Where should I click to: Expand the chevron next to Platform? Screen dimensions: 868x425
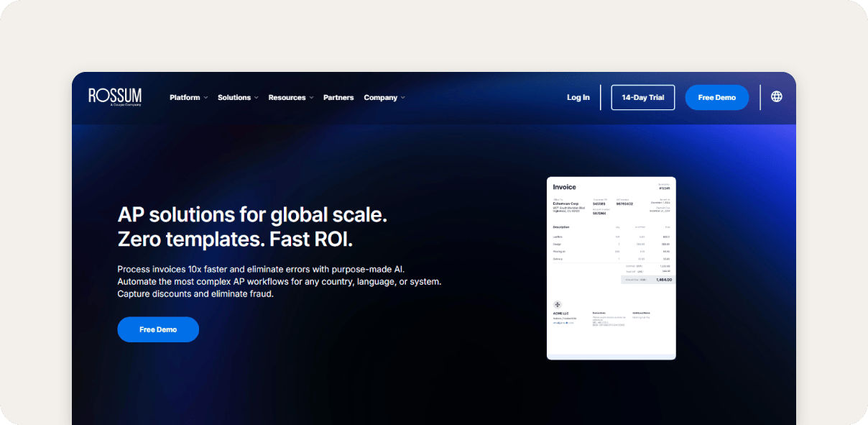[206, 98]
